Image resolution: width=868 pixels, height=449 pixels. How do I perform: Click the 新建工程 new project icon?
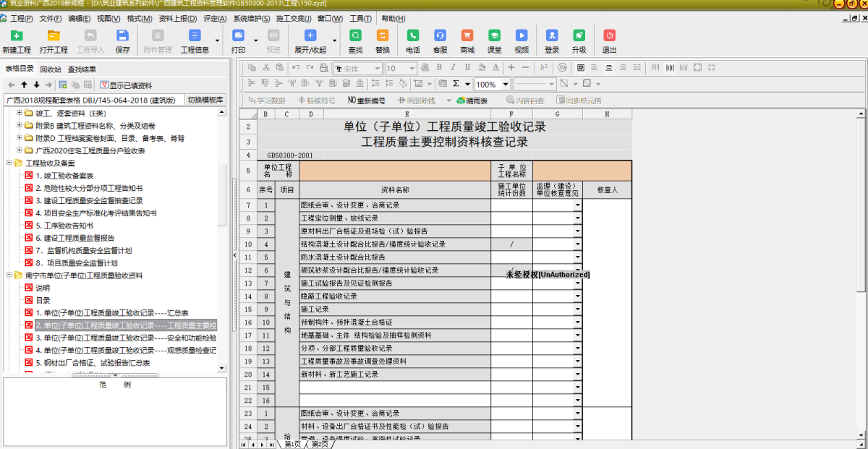tap(17, 40)
